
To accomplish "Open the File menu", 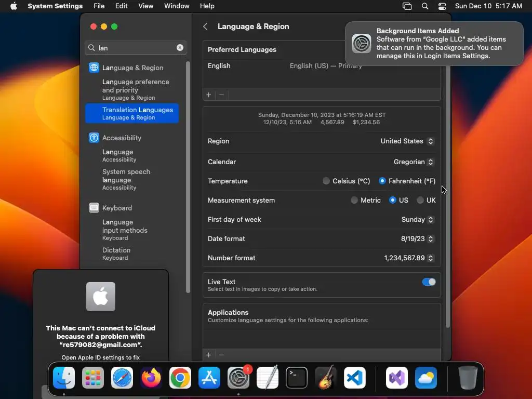I will (99, 6).
